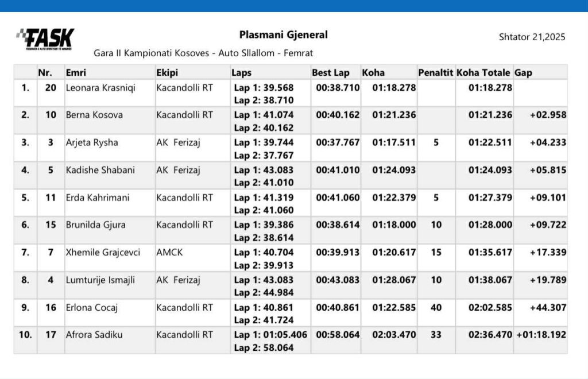Select driver name Afrora Sadiku

click(x=94, y=335)
